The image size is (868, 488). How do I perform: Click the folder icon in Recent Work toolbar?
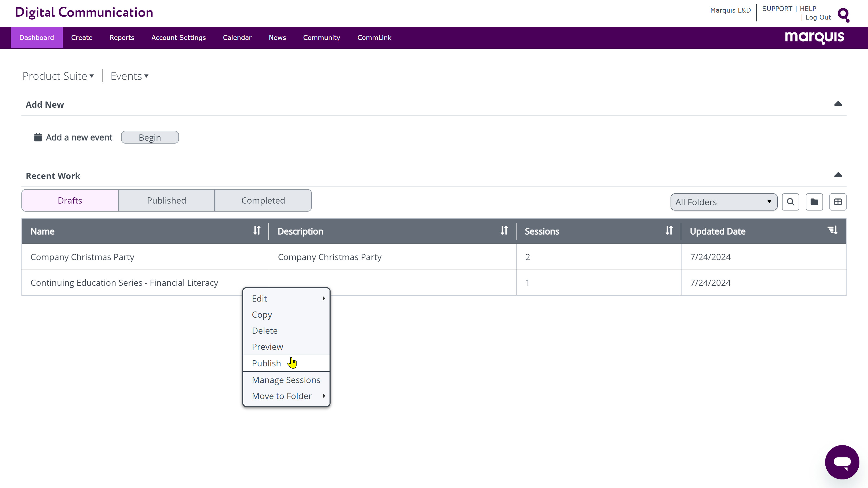click(814, 202)
